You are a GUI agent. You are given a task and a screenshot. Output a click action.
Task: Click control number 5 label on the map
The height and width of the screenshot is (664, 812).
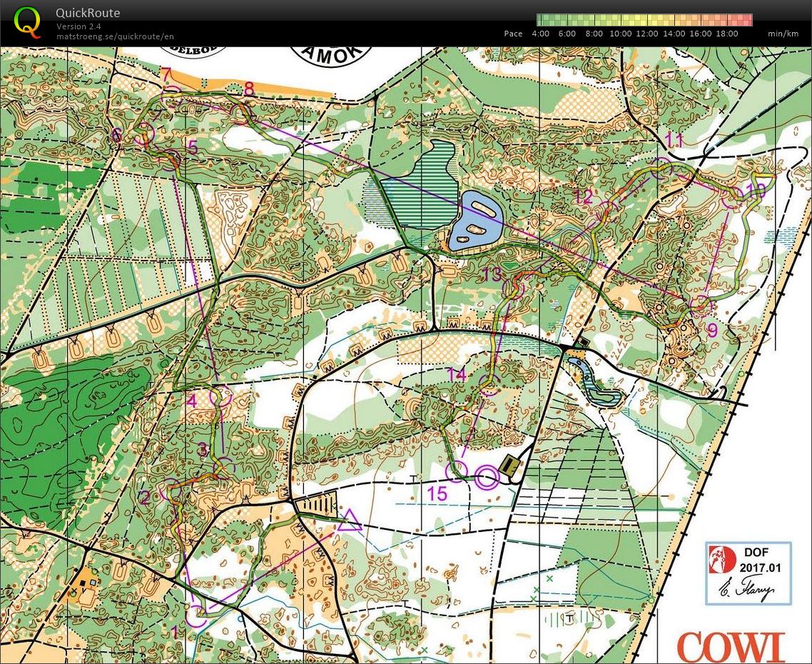(x=193, y=148)
